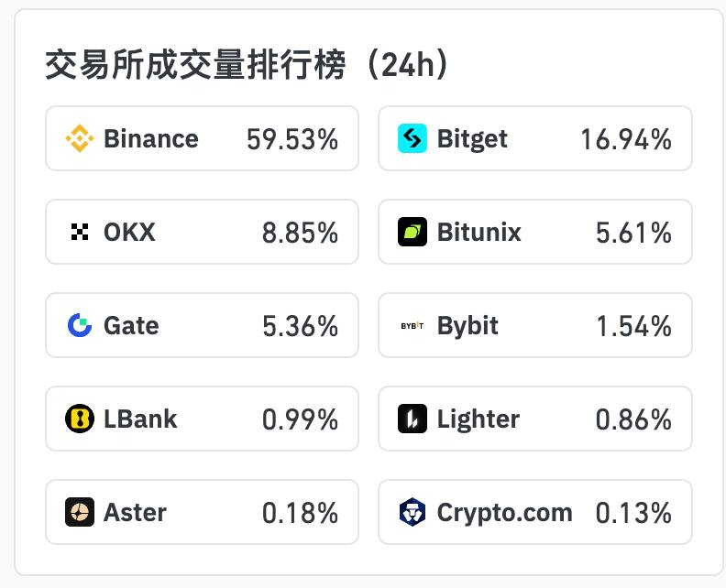Click the Lighter logo icon

coord(412,419)
